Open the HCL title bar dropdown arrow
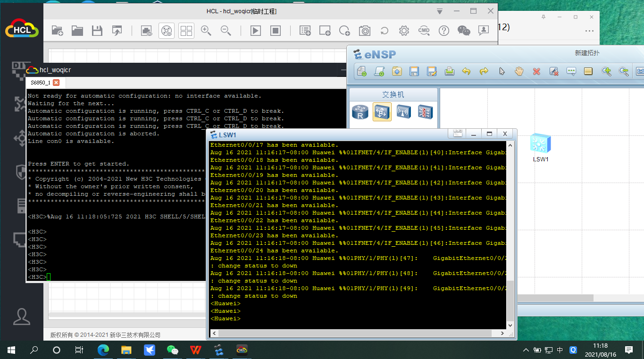Image resolution: width=644 pixels, height=359 pixels. [x=440, y=11]
